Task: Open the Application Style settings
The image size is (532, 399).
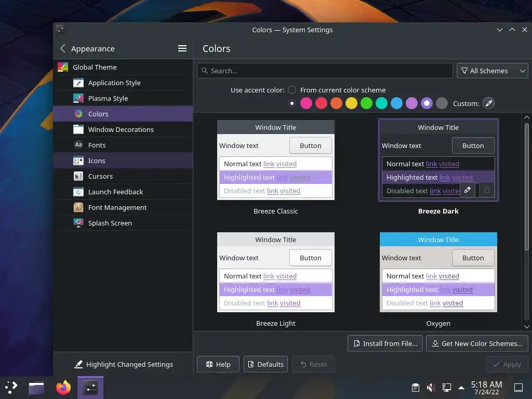Action: pos(123,83)
